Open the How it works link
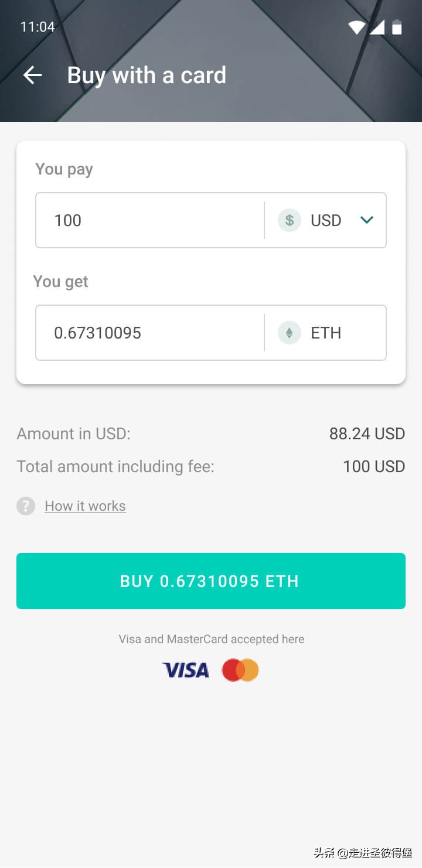Viewport: 422px width, 868px height. (x=85, y=506)
